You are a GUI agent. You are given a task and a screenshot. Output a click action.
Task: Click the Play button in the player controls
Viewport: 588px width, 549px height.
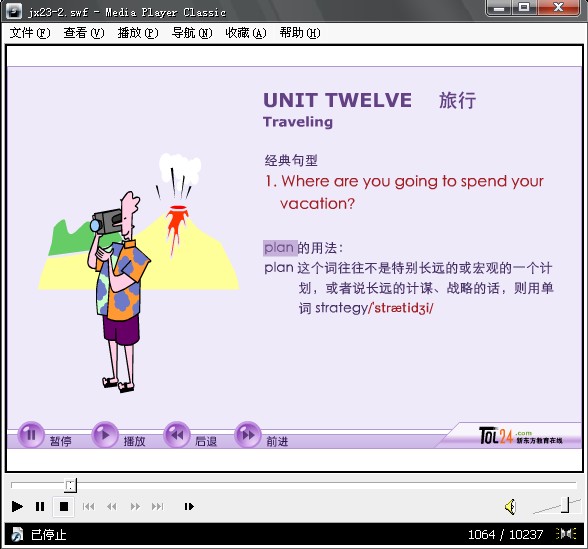click(17, 506)
